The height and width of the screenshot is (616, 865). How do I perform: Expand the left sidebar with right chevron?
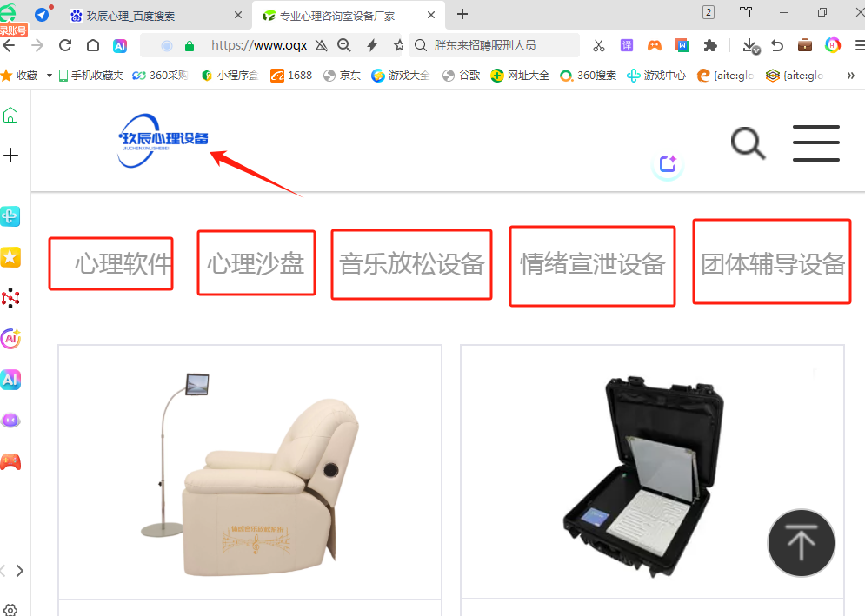click(20, 571)
